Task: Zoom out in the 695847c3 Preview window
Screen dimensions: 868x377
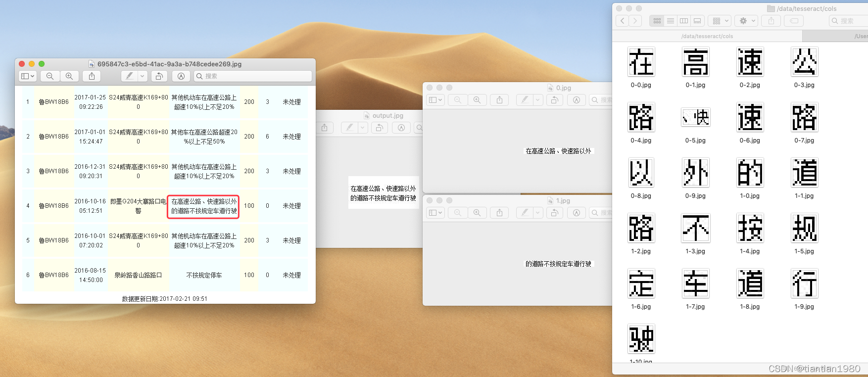Action: [x=50, y=76]
